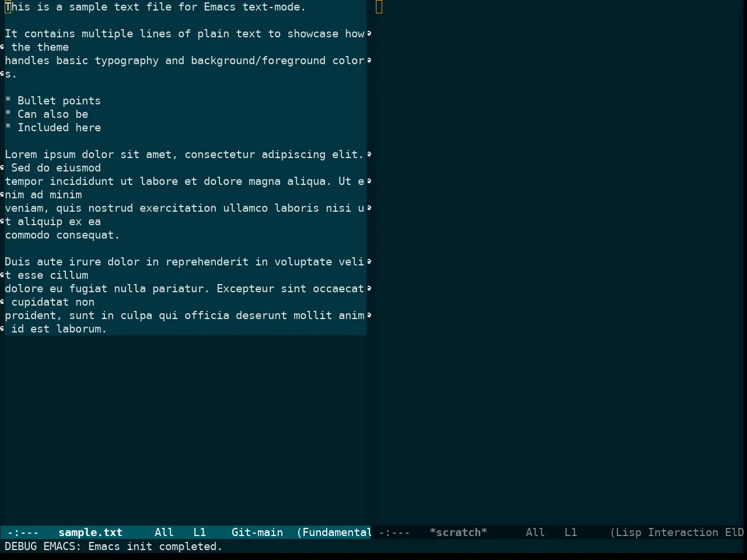
Task: Click the word 'proident,' in the text
Action: pyautogui.click(x=33, y=316)
